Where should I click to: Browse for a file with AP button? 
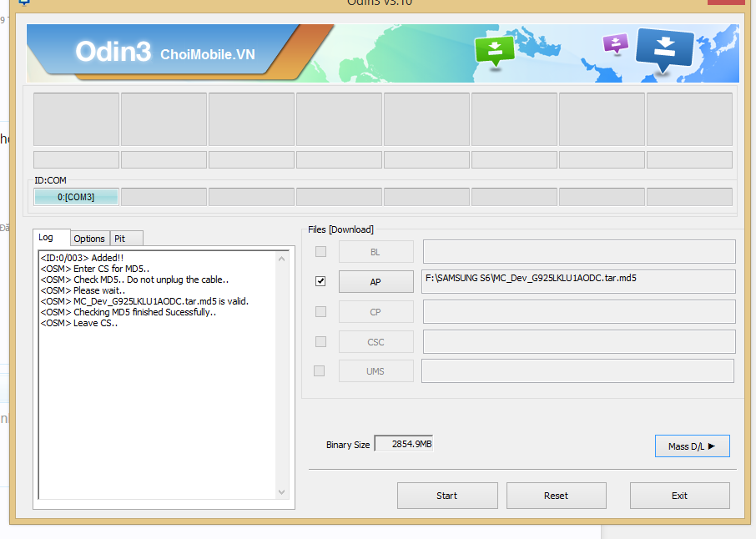(x=375, y=282)
